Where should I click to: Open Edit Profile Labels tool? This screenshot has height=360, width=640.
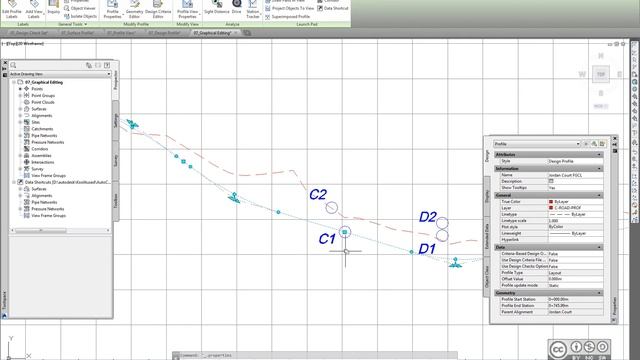[12, 10]
